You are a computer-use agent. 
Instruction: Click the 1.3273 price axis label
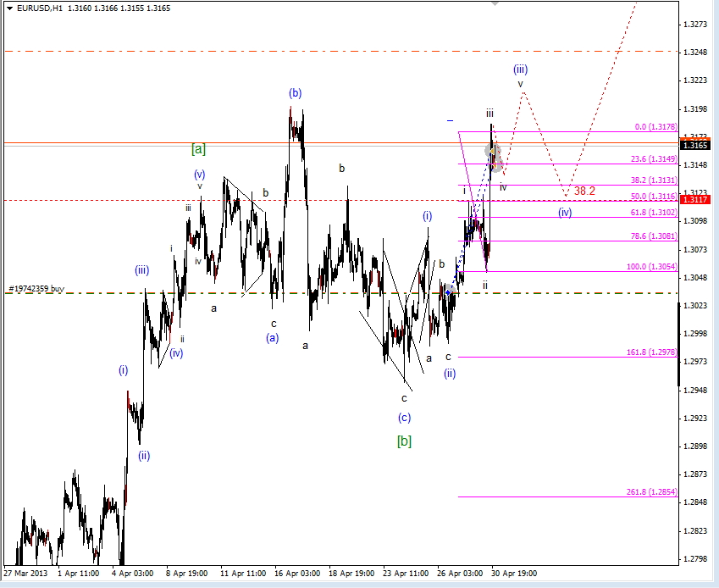click(x=695, y=25)
